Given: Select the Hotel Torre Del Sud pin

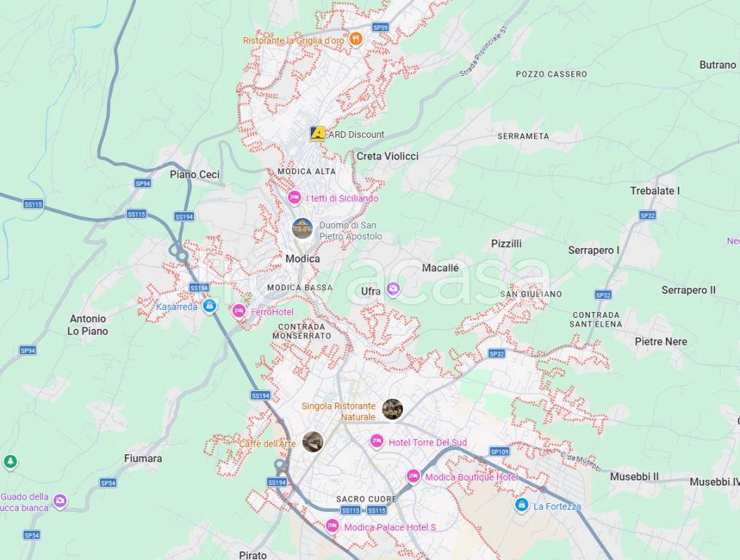Looking at the screenshot, I should coord(376,441).
